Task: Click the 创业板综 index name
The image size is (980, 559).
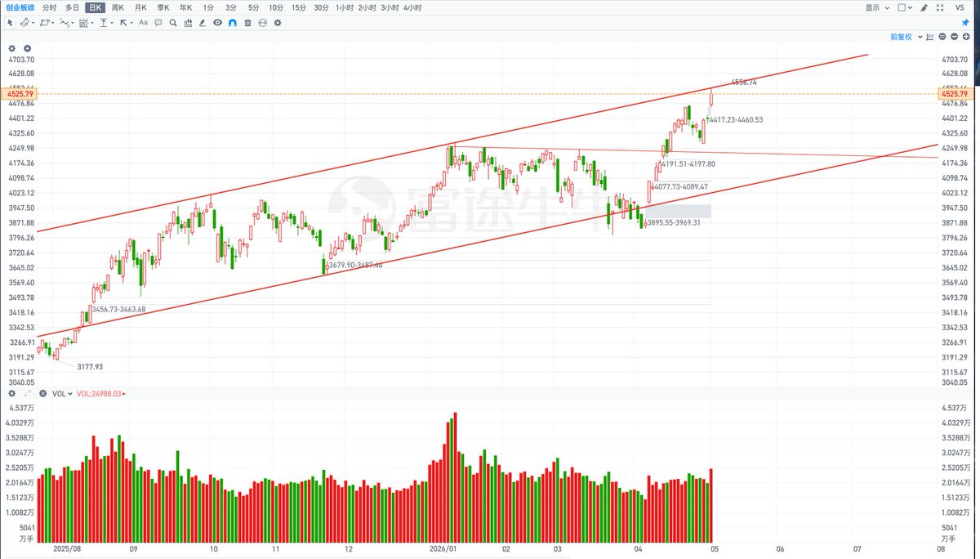Action: pyautogui.click(x=20, y=7)
